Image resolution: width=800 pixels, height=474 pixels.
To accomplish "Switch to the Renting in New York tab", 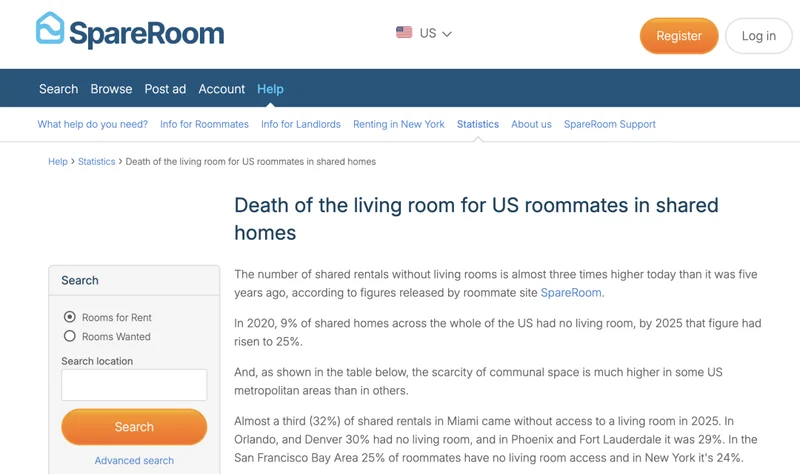I will [x=399, y=124].
